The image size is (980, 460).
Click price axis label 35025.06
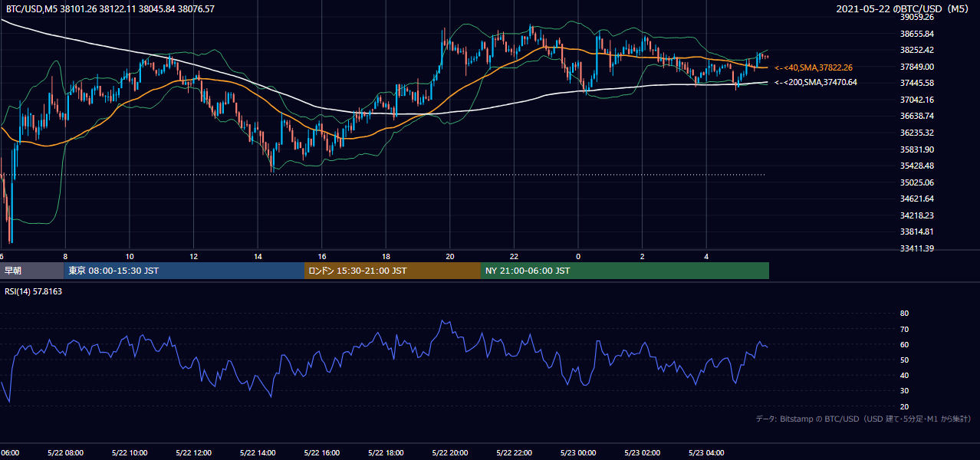tap(917, 182)
